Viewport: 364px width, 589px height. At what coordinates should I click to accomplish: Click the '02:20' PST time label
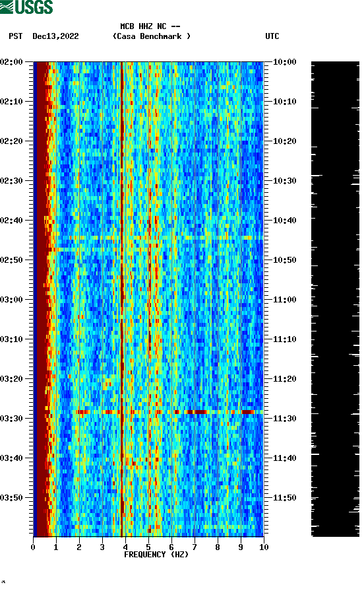pos(11,141)
